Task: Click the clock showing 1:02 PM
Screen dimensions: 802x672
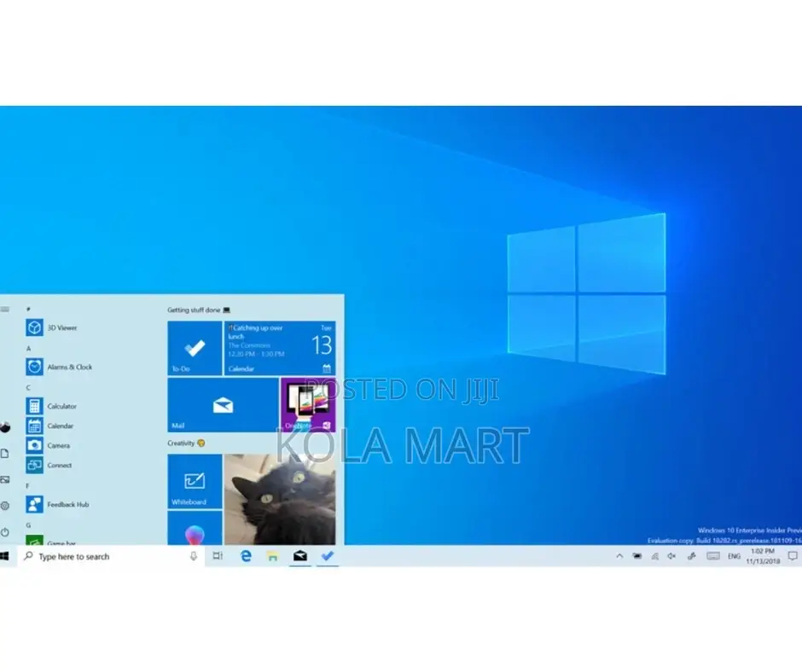Action: point(763,556)
